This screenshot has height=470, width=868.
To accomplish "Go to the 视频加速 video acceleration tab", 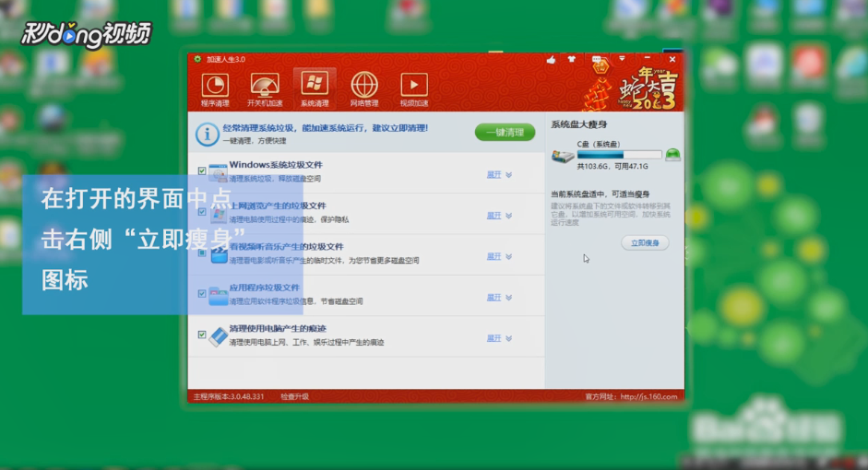I will [414, 89].
